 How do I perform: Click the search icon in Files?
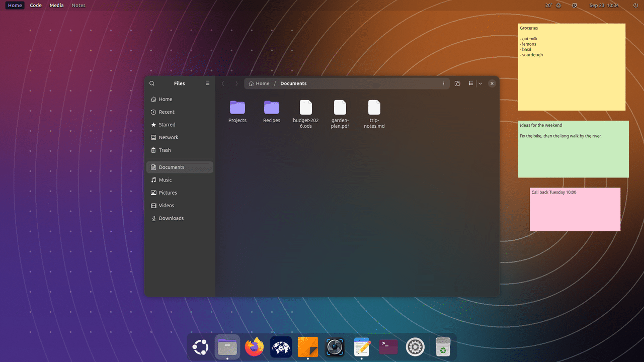point(152,83)
